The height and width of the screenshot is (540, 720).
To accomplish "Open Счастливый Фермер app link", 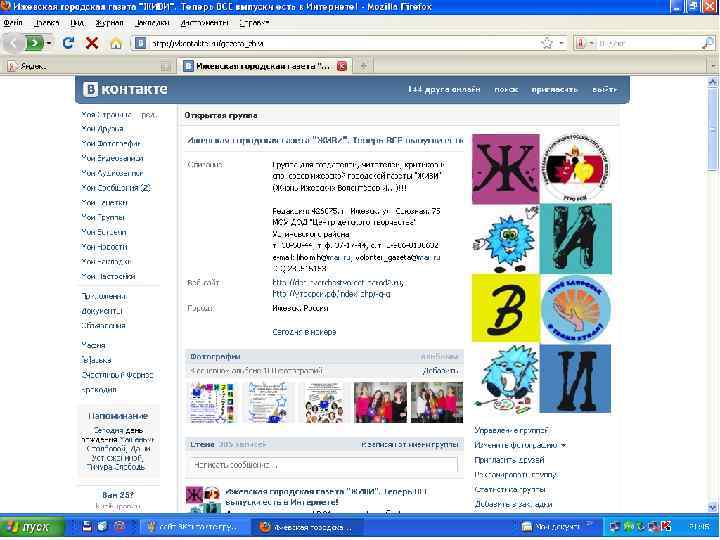I will tap(118, 375).
